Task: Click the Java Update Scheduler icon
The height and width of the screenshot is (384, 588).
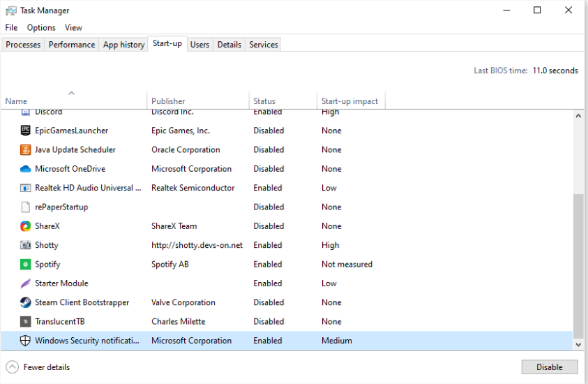Action: [x=25, y=150]
